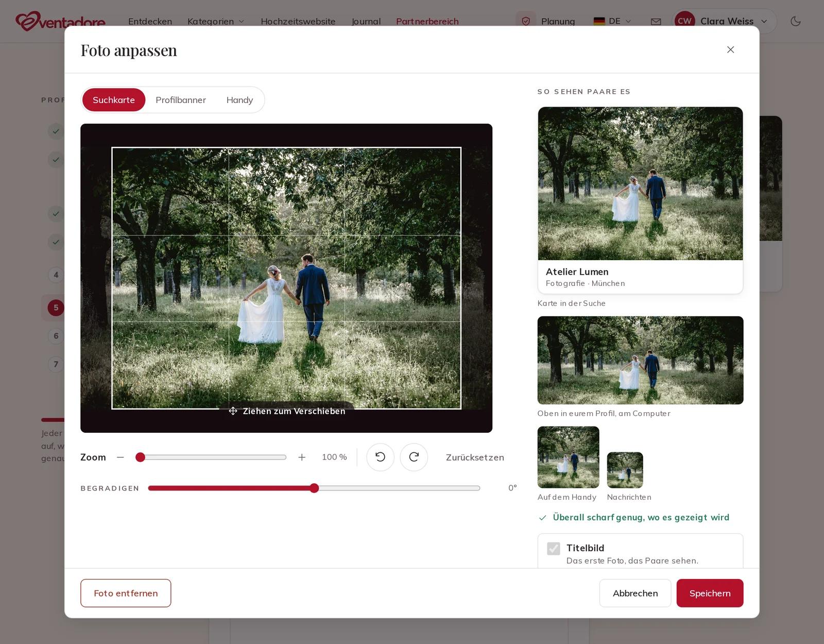Click the Planung shield icon
The image size is (824, 644).
coord(526,21)
